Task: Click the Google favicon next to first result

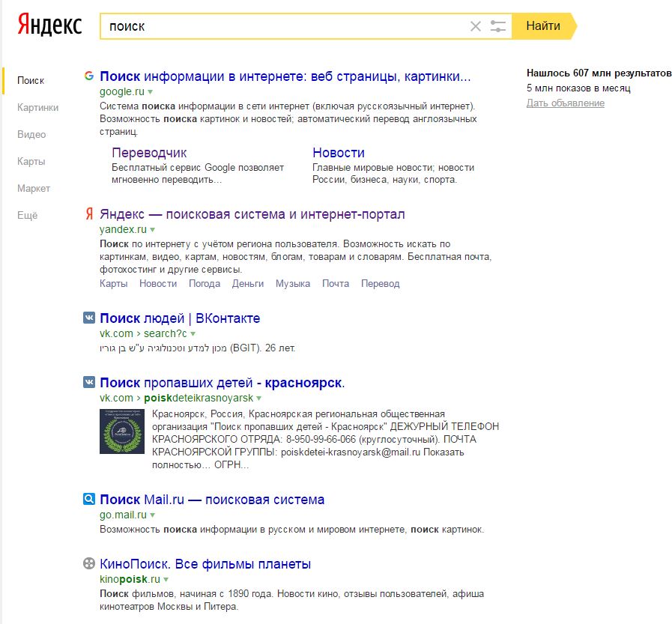Action: pyautogui.click(x=88, y=76)
